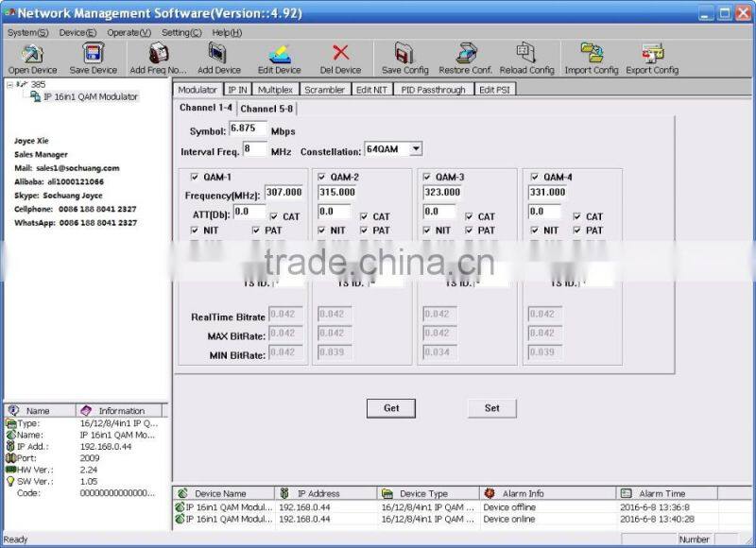Toggle the CAT checkbox under QAM-4
The width and height of the screenshot is (756, 548).
(576, 216)
